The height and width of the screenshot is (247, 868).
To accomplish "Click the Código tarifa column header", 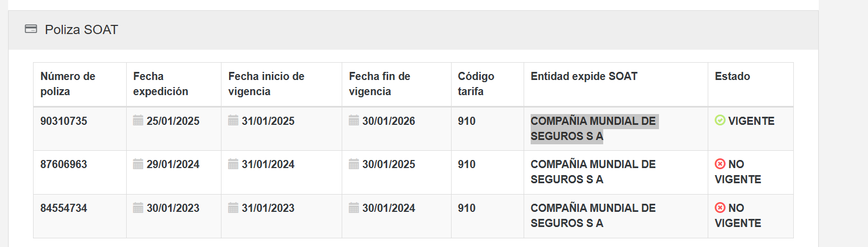I will (x=476, y=84).
